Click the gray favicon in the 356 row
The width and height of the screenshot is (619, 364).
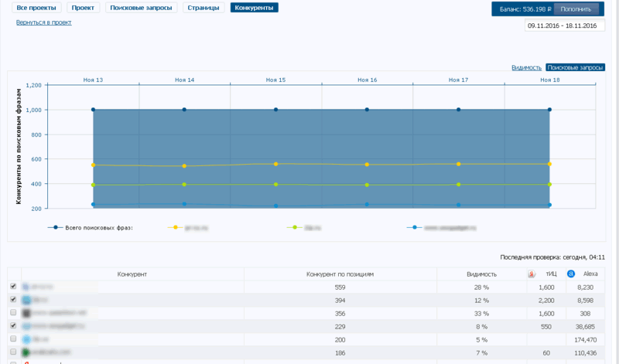(x=26, y=313)
